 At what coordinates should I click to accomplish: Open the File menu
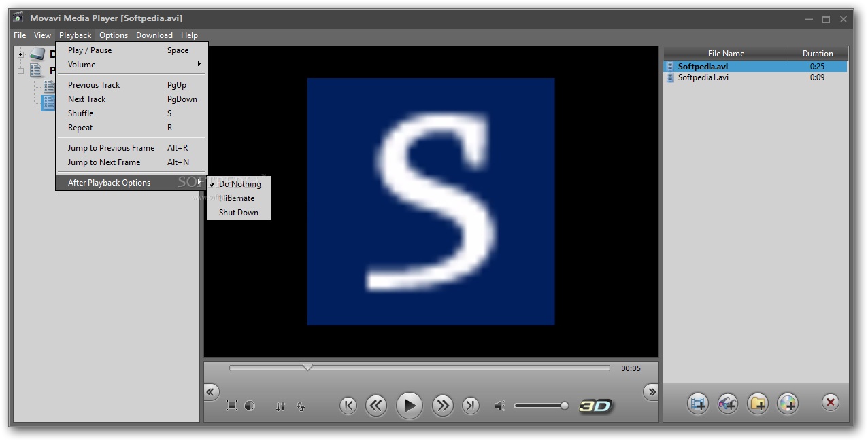pos(20,35)
